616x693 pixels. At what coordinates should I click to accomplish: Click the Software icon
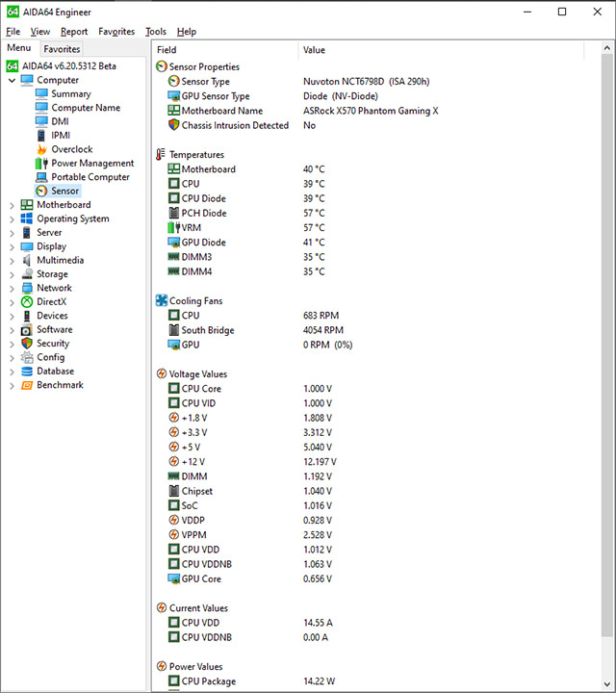[x=27, y=330]
